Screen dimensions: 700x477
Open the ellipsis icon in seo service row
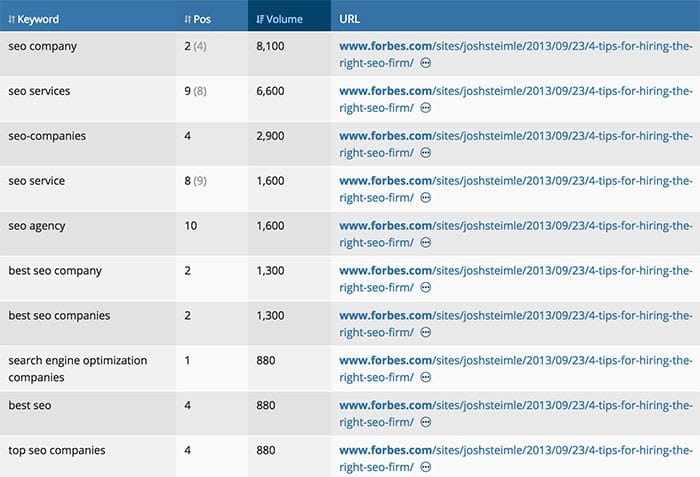[426, 197]
